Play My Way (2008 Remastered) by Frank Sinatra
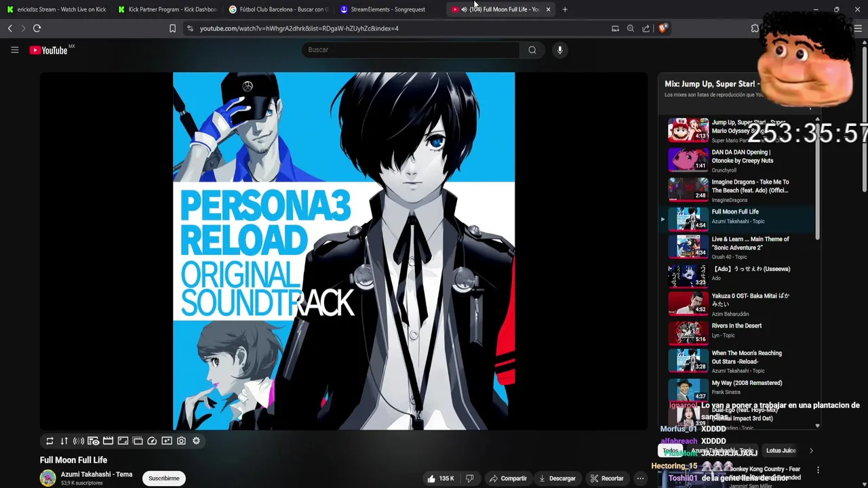 736,389
